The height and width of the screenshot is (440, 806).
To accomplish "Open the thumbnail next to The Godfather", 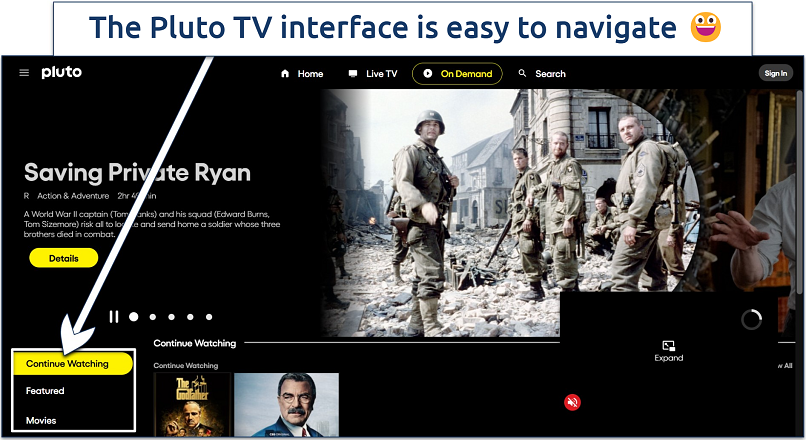I will click(x=286, y=405).
